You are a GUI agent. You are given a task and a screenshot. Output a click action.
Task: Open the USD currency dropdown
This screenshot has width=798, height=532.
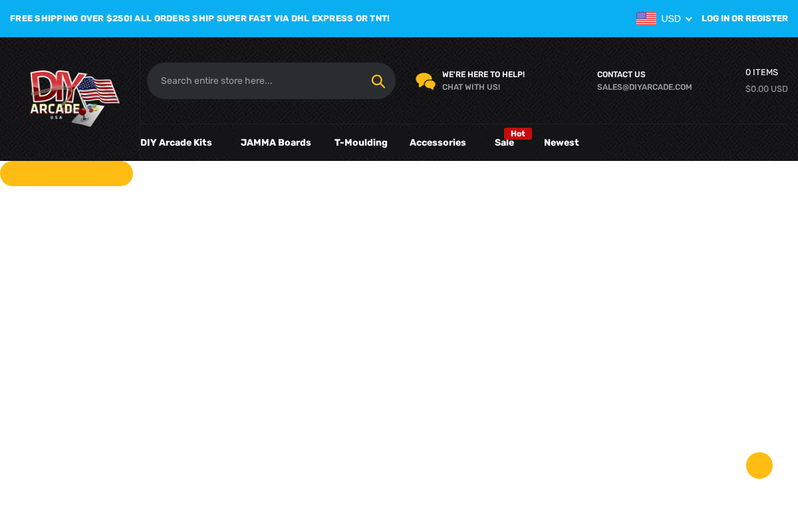675,18
